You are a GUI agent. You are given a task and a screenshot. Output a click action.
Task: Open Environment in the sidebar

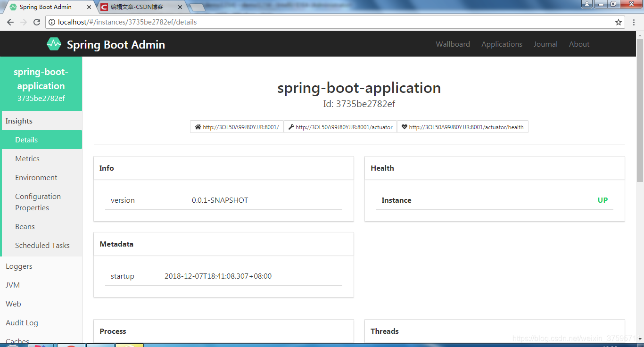coord(41,177)
